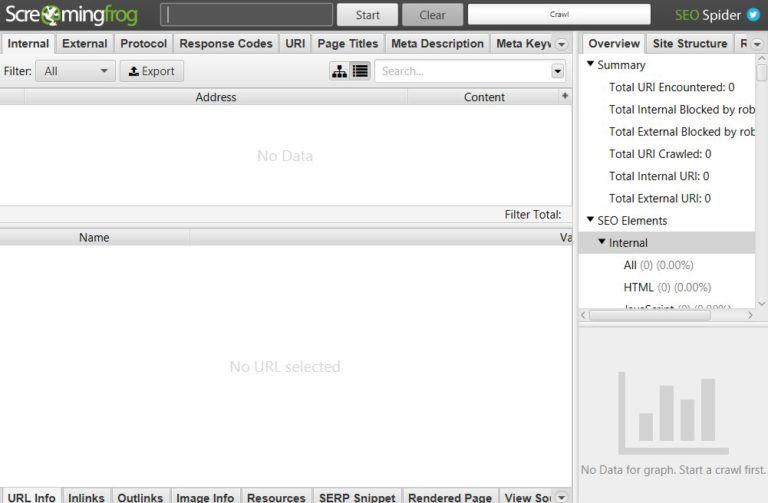This screenshot has height=503, width=768.
Task: Open the Rendered Page bottom tab
Action: click(450, 497)
